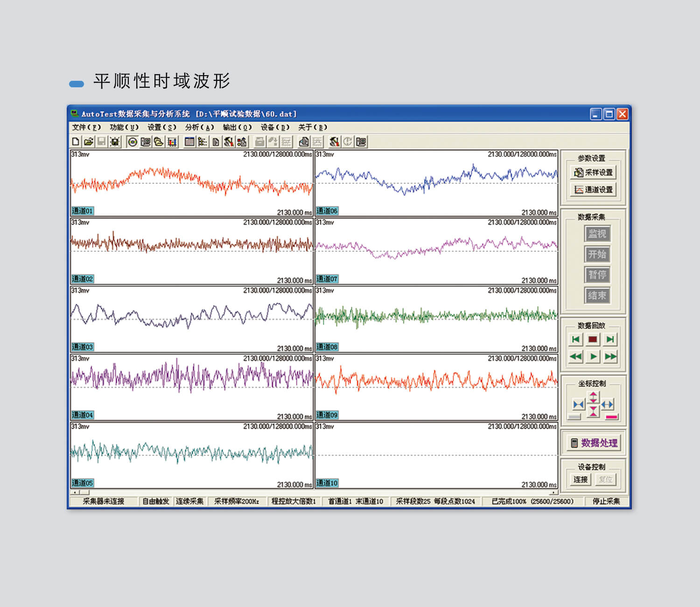Stop data playback with red square
The image size is (700, 607).
pos(593,339)
